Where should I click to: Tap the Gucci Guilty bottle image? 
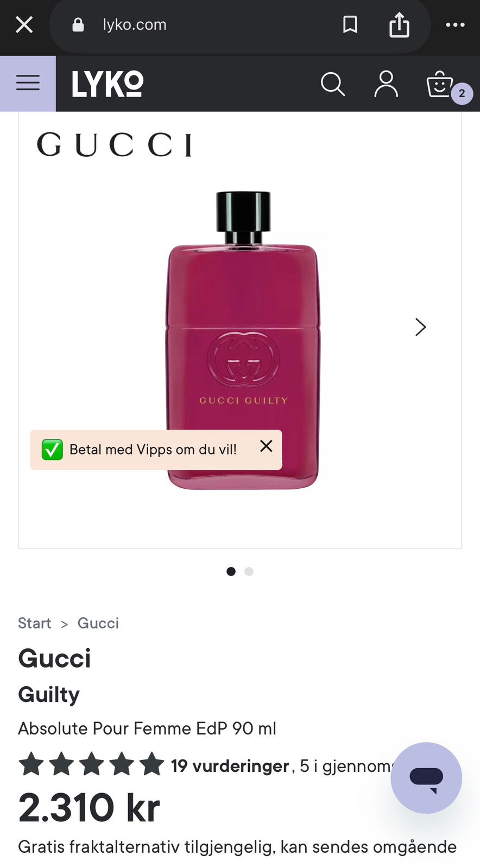[243, 340]
